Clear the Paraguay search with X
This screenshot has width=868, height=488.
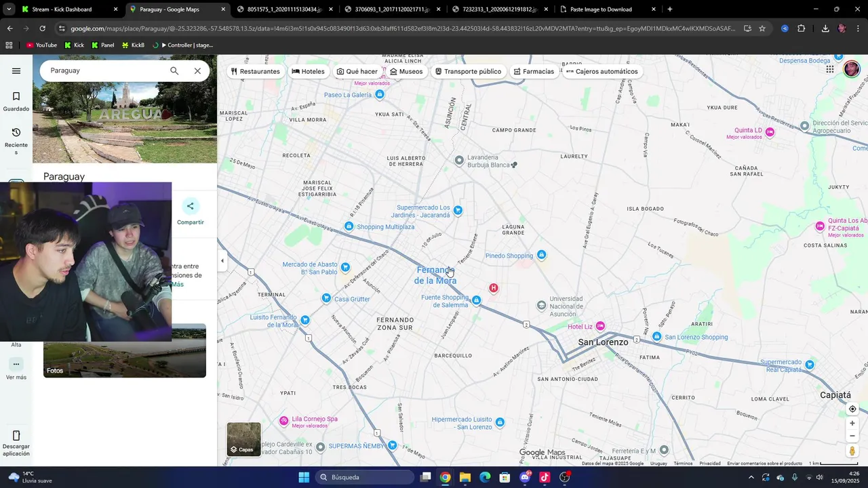pos(197,70)
